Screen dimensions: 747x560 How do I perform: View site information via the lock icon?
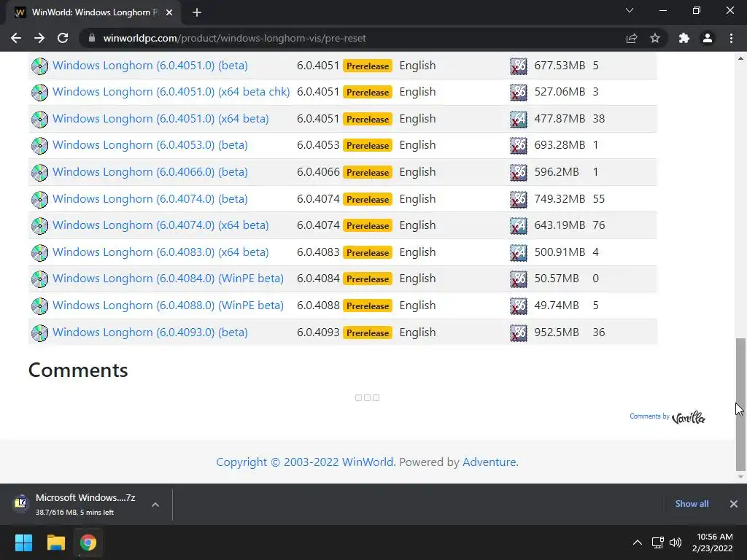91,38
